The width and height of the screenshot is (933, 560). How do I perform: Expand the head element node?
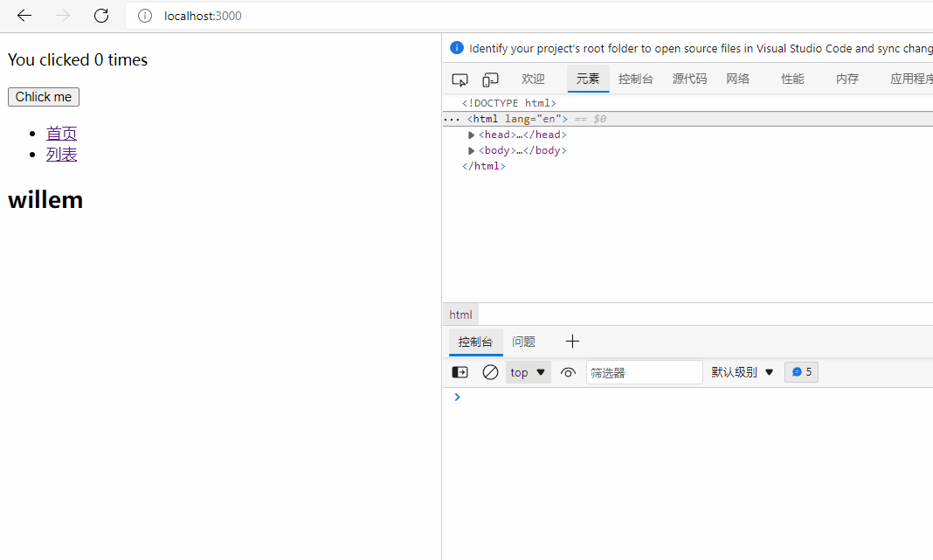[471, 135]
